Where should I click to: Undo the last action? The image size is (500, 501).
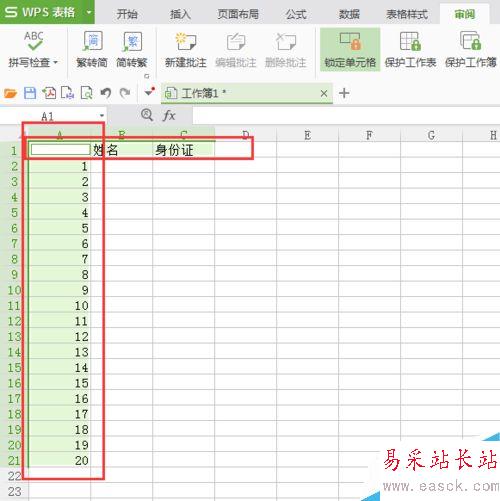[106, 93]
